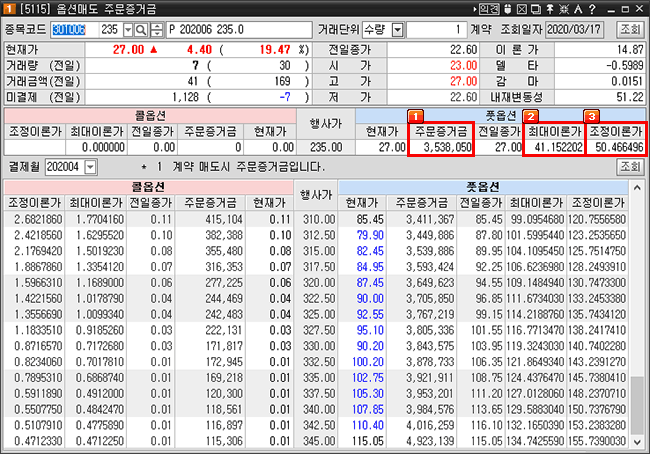Image resolution: width=650 pixels, height=454 pixels.
Task: Click the scrollbar down arrow in the option list
Action: pyautogui.click(x=637, y=442)
